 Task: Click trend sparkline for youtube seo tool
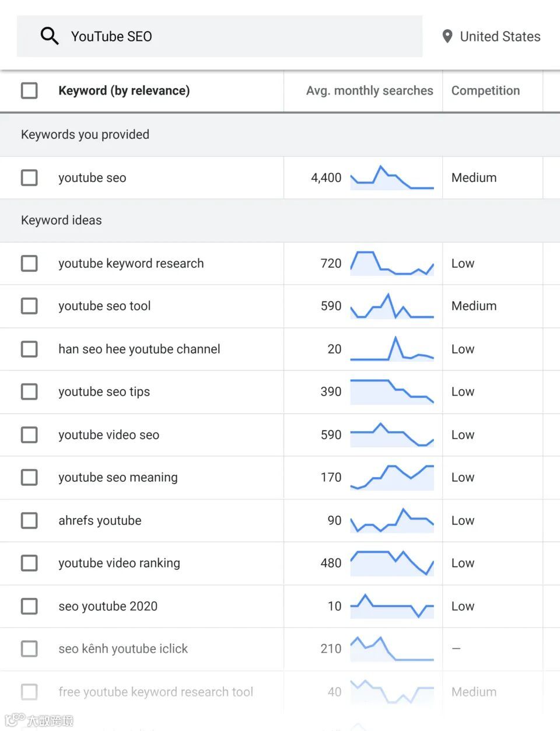point(391,306)
